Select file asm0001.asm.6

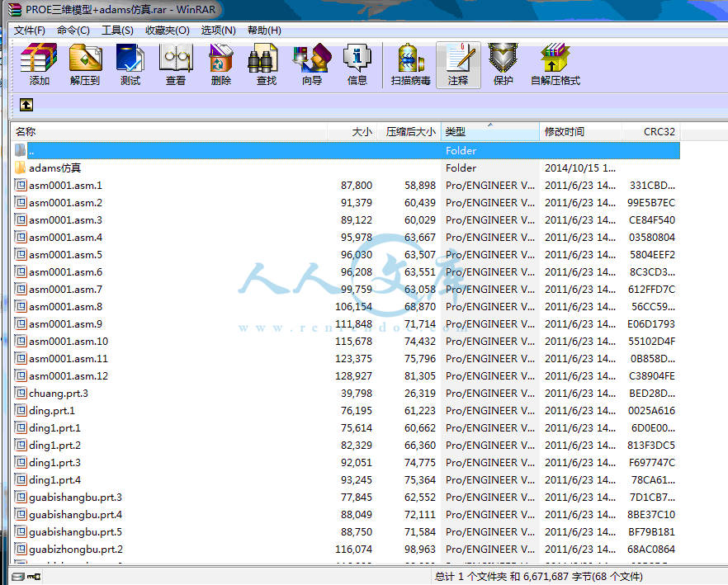(x=65, y=272)
